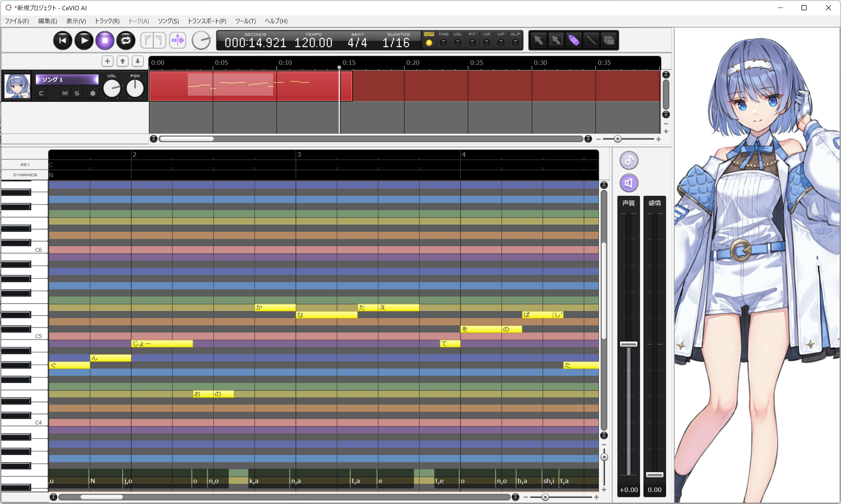This screenshot has width=841, height=504.
Task: Click the loop range bracket button
Action: pyautogui.click(x=153, y=40)
